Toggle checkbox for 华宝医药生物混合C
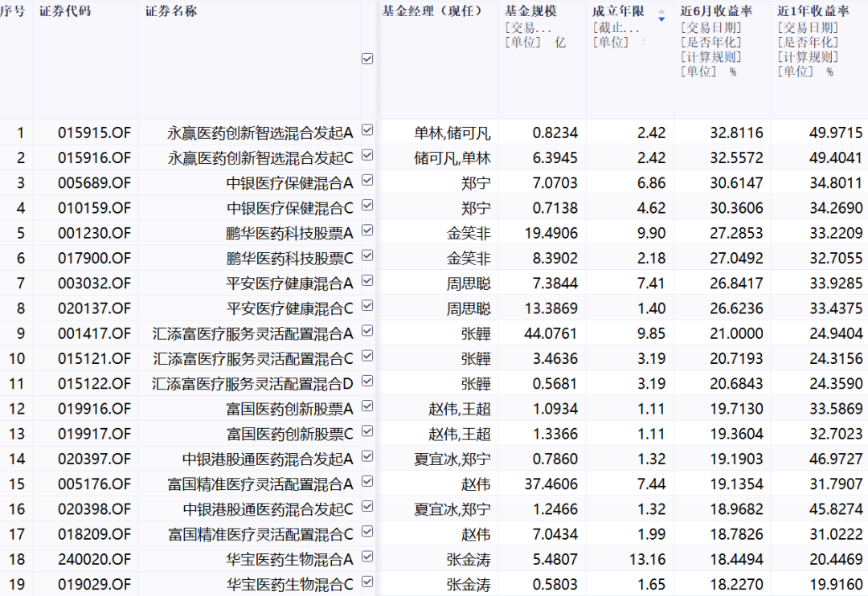This screenshot has width=868, height=596. pos(367,582)
